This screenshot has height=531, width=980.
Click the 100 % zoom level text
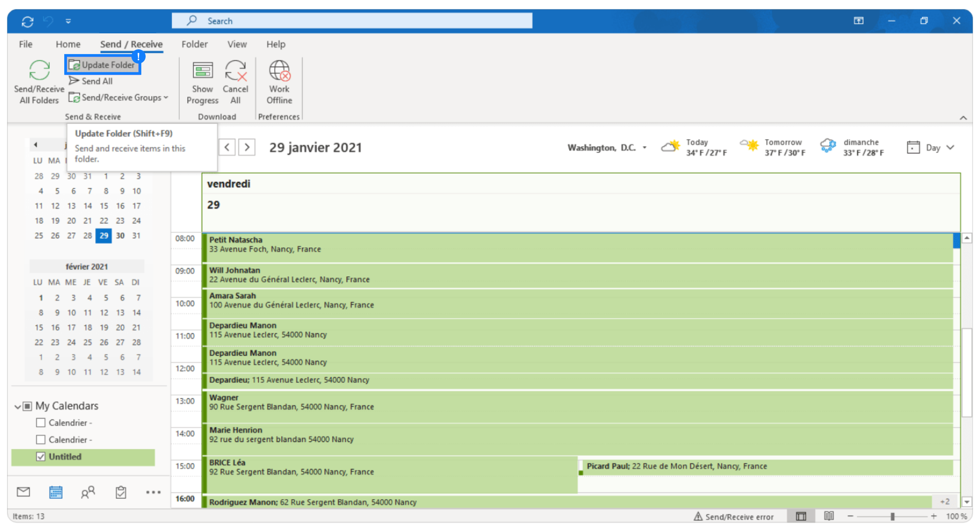point(956,516)
